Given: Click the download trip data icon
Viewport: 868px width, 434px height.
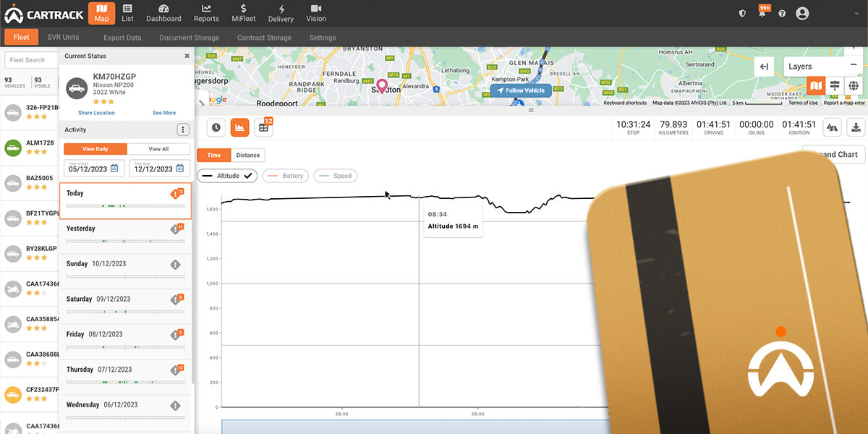Looking at the screenshot, I should pyautogui.click(x=856, y=127).
